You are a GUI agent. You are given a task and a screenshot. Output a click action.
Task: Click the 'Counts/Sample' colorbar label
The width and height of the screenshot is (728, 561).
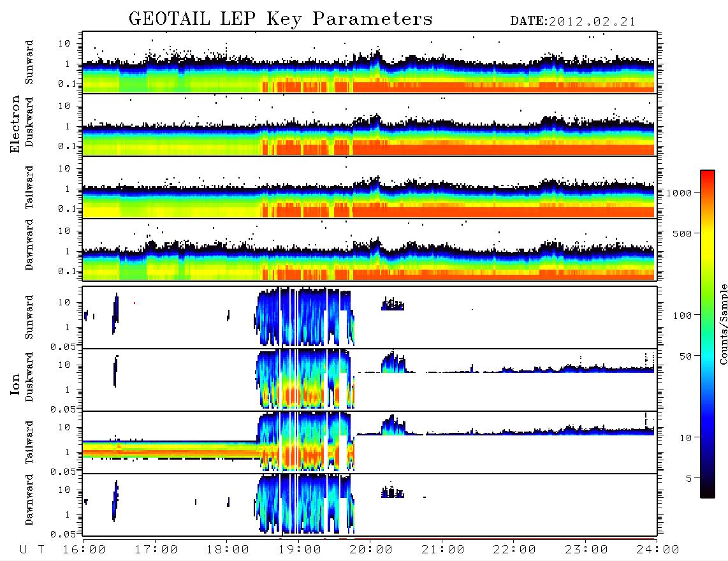723,324
